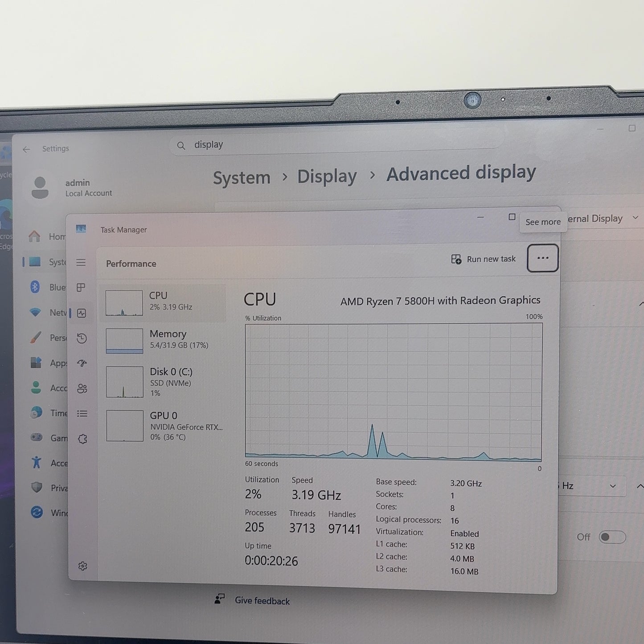
Task: Select Performance page icon in Task Manager sidebar
Action: (x=81, y=313)
